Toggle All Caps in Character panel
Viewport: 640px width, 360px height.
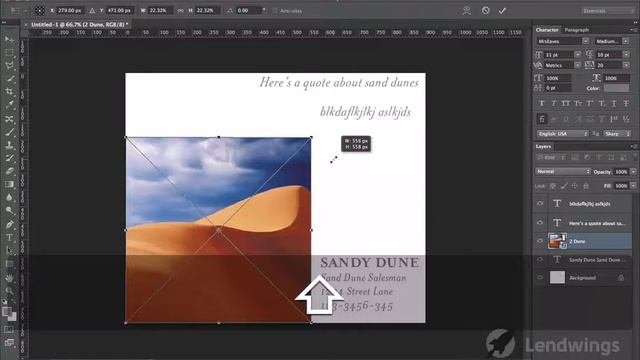pyautogui.click(x=566, y=103)
